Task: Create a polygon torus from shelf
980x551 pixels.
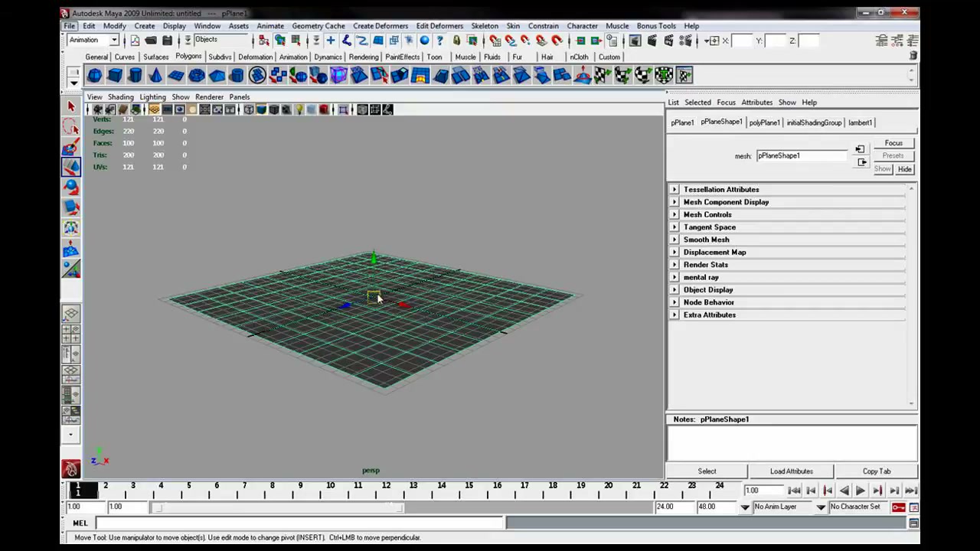Action: (197, 75)
